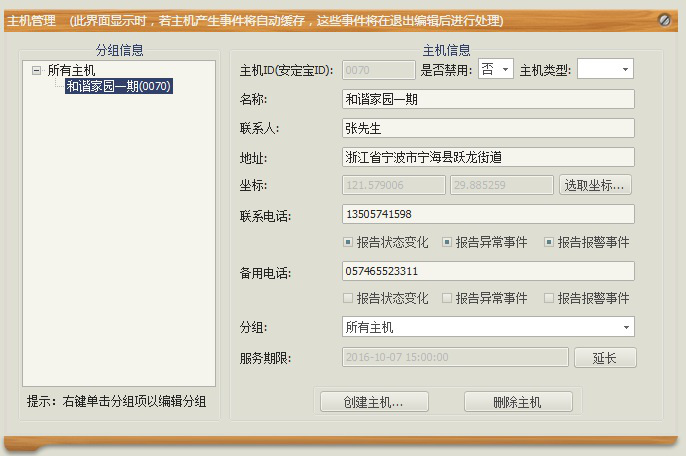Image resolution: width=686 pixels, height=456 pixels.
Task: Click the 延长 button
Action: (x=605, y=358)
